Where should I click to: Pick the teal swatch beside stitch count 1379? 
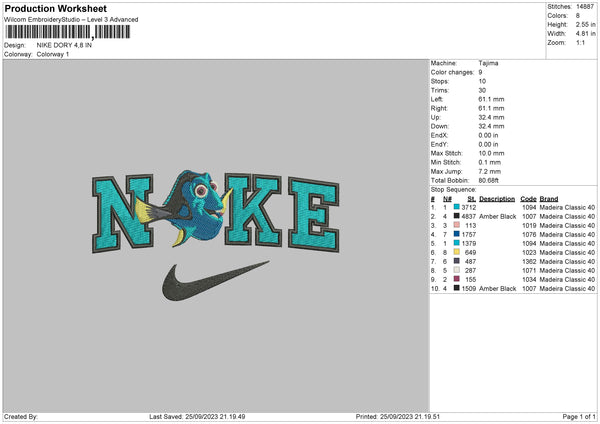pyautogui.click(x=456, y=243)
